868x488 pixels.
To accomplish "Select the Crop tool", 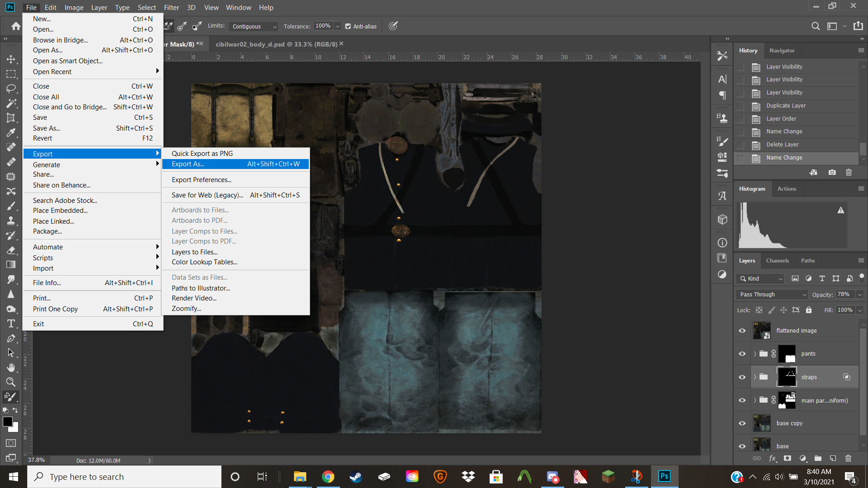I will pos(11,118).
